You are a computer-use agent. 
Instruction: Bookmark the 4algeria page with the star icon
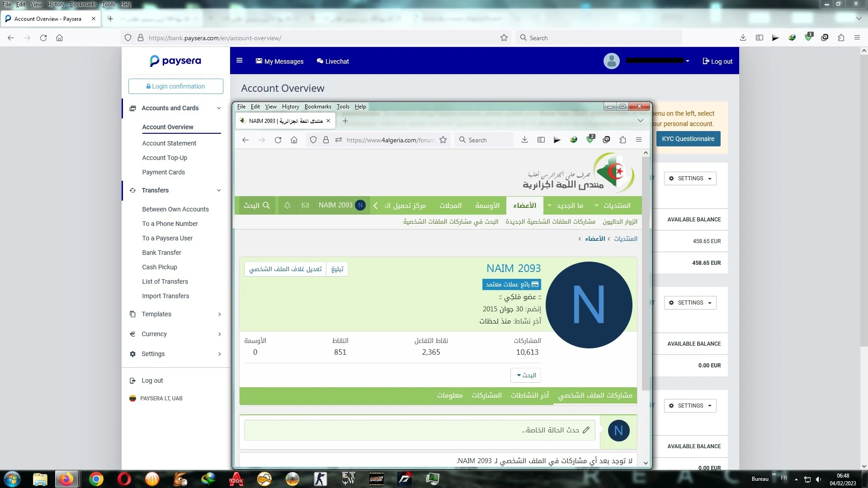coord(443,140)
